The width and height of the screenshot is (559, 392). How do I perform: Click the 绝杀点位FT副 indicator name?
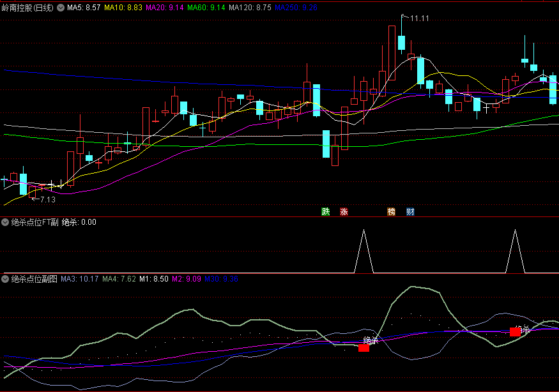[x=34, y=223]
